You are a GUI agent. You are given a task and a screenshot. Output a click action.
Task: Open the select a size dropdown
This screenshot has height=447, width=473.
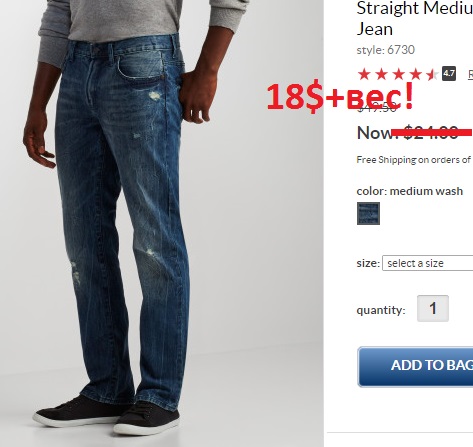(x=427, y=263)
